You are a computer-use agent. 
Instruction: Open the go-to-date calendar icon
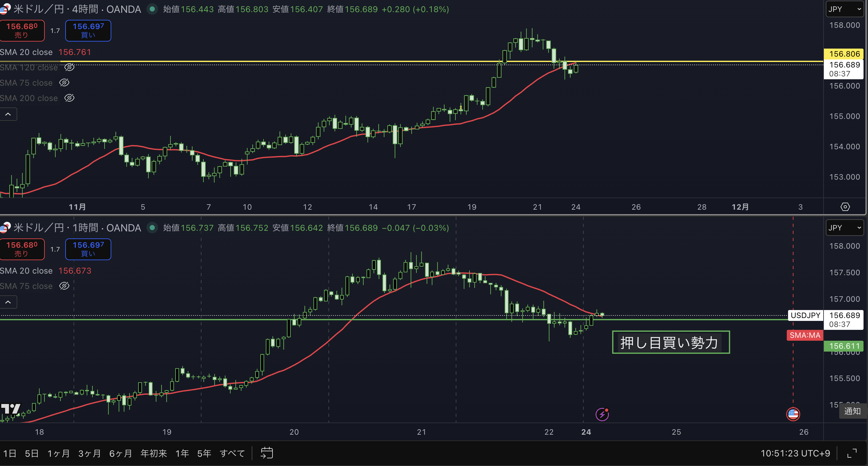coord(267,453)
